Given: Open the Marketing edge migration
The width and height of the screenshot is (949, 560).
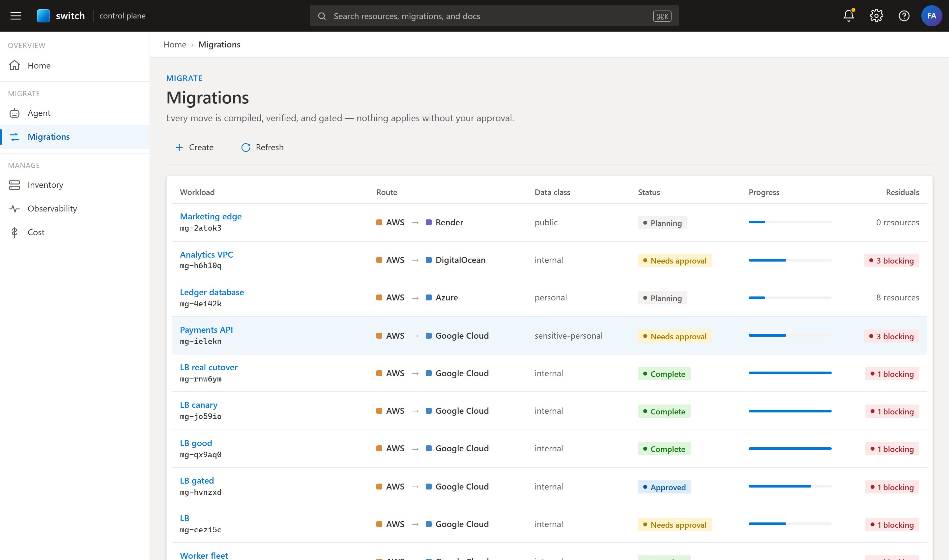Looking at the screenshot, I should click(211, 216).
